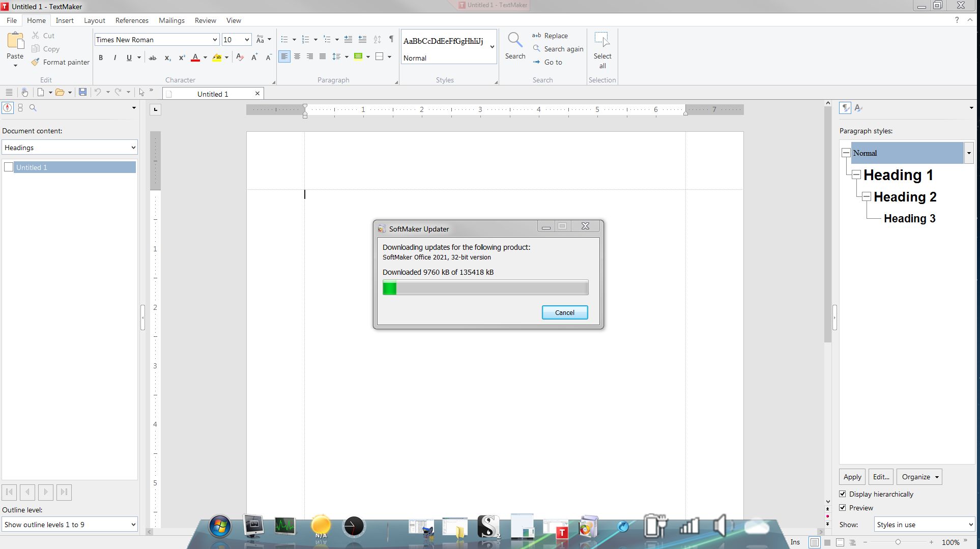Apply strikethrough to text

click(x=152, y=57)
